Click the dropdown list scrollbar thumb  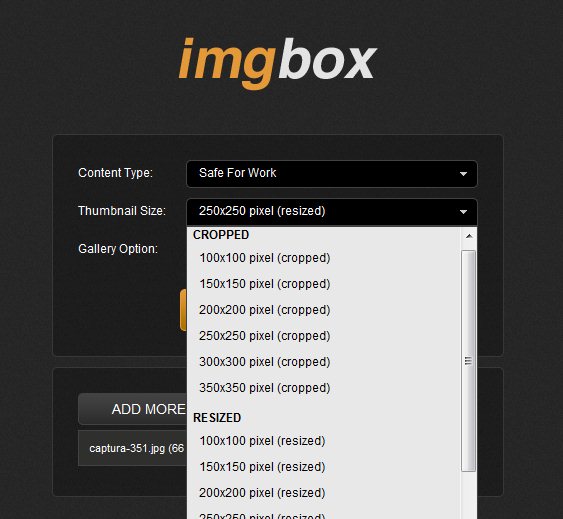tap(468, 361)
